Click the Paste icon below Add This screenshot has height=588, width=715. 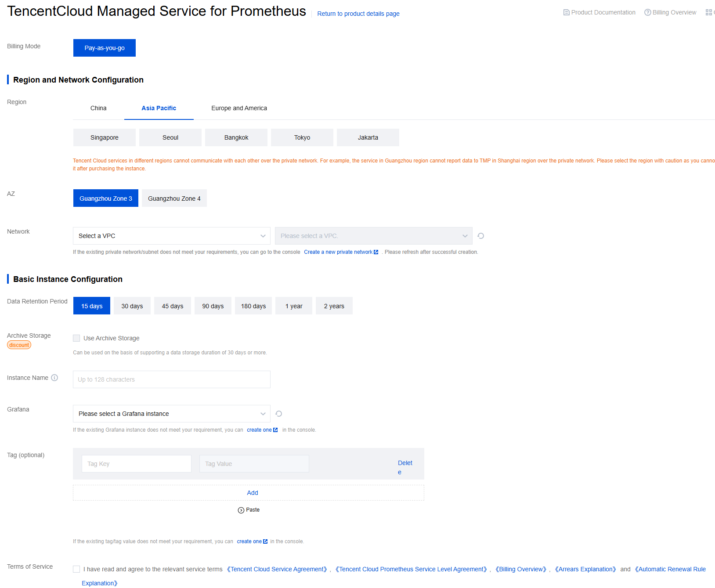coord(241,510)
